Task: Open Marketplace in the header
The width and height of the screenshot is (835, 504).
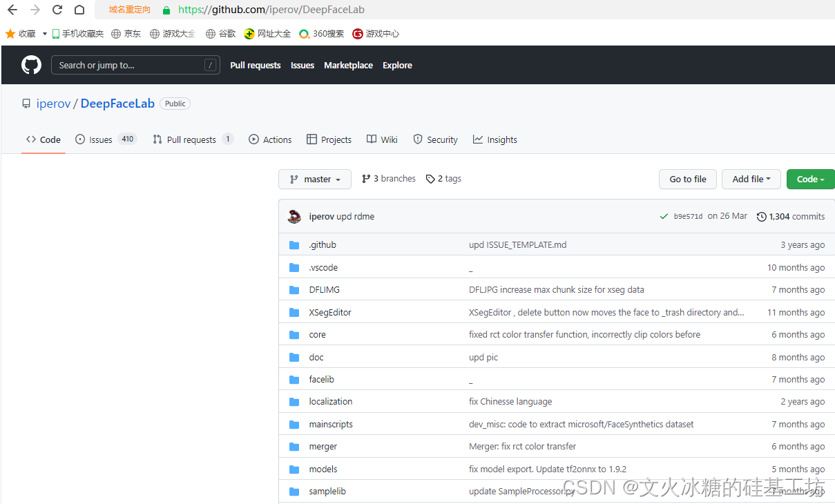Action: tap(348, 65)
